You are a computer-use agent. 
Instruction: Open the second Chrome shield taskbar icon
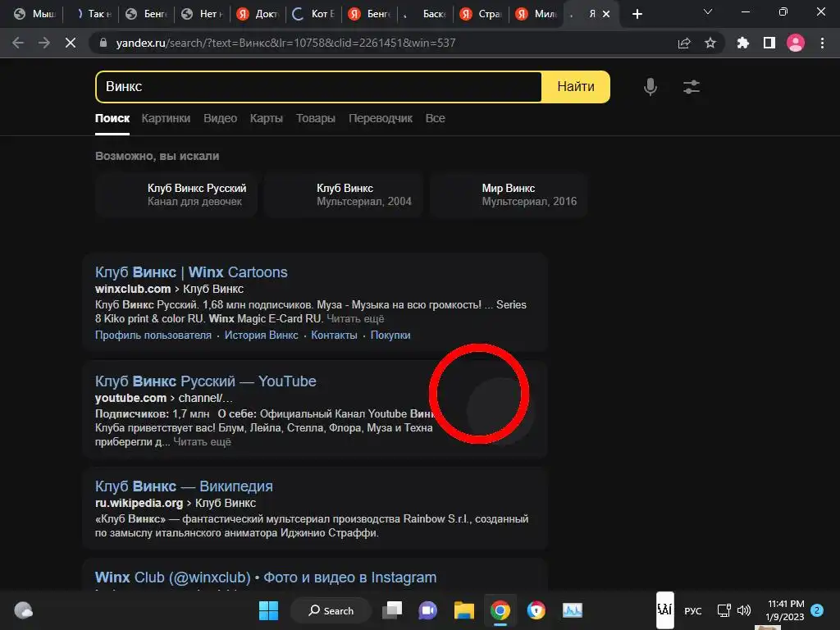(x=536, y=610)
